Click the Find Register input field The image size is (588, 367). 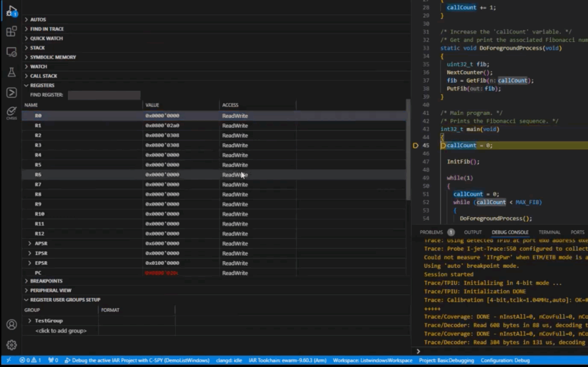click(x=104, y=95)
